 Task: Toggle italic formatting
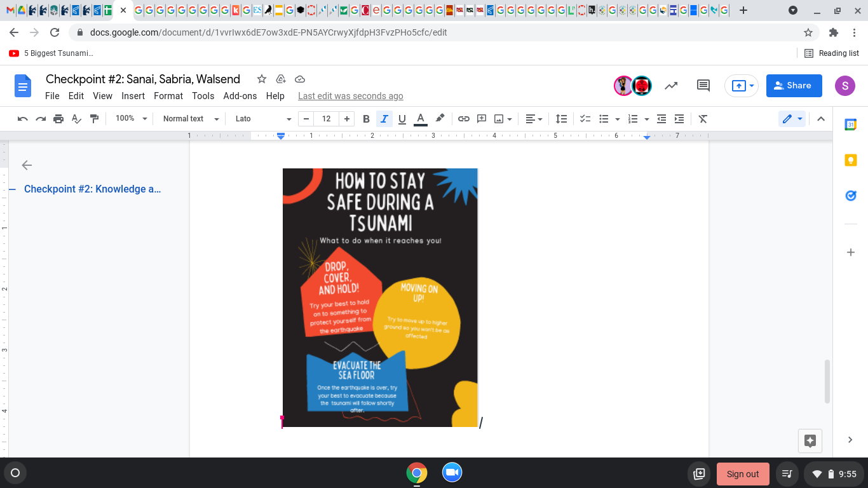384,119
